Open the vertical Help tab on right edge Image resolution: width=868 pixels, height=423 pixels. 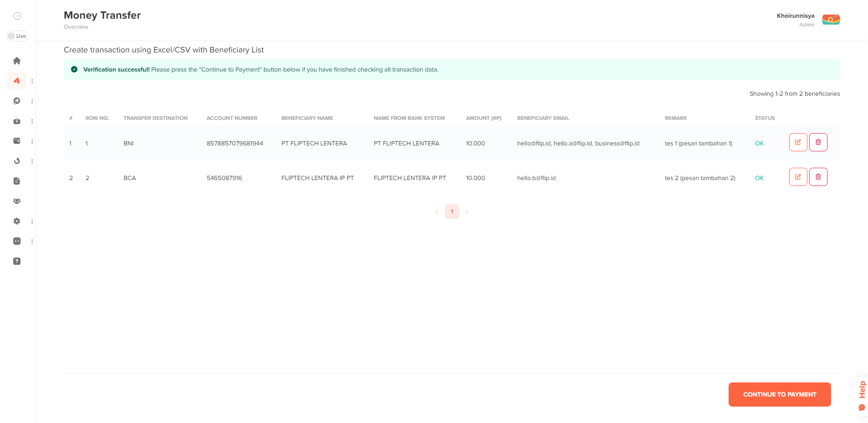pyautogui.click(x=862, y=390)
